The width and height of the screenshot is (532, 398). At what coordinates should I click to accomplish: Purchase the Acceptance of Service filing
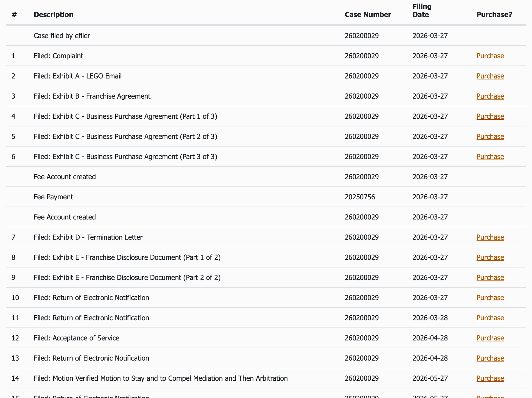pos(490,338)
